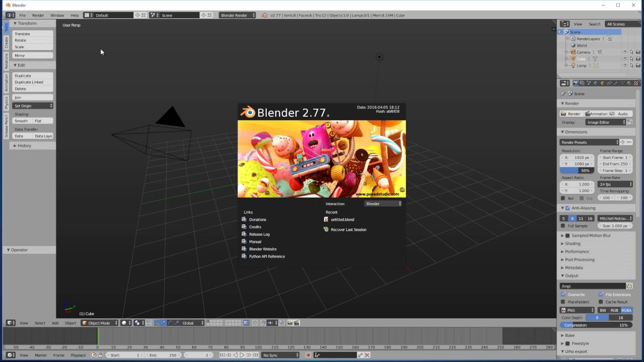
Task: Enable Sampled Motion Blur checkbox
Action: coord(568,235)
